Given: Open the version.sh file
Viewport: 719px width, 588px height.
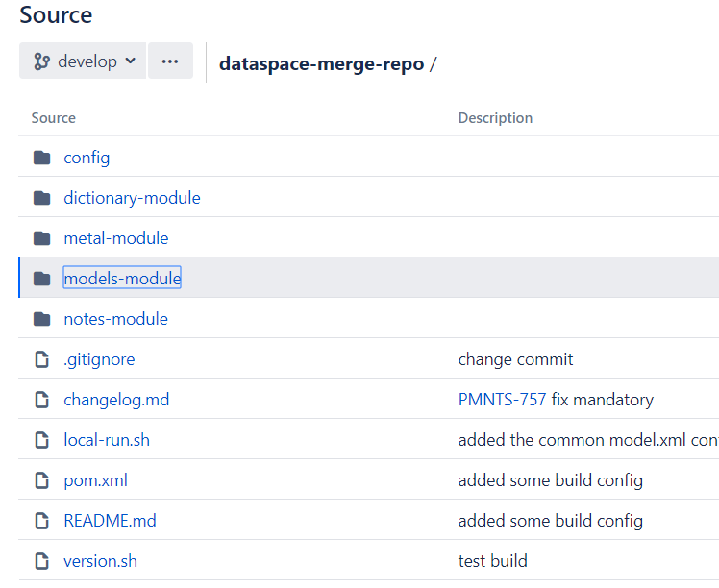Looking at the screenshot, I should (x=100, y=561).
